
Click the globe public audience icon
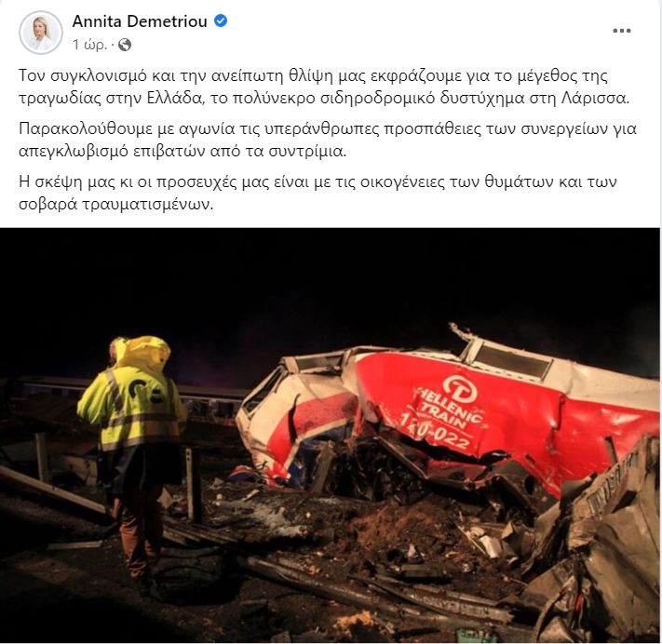125,45
